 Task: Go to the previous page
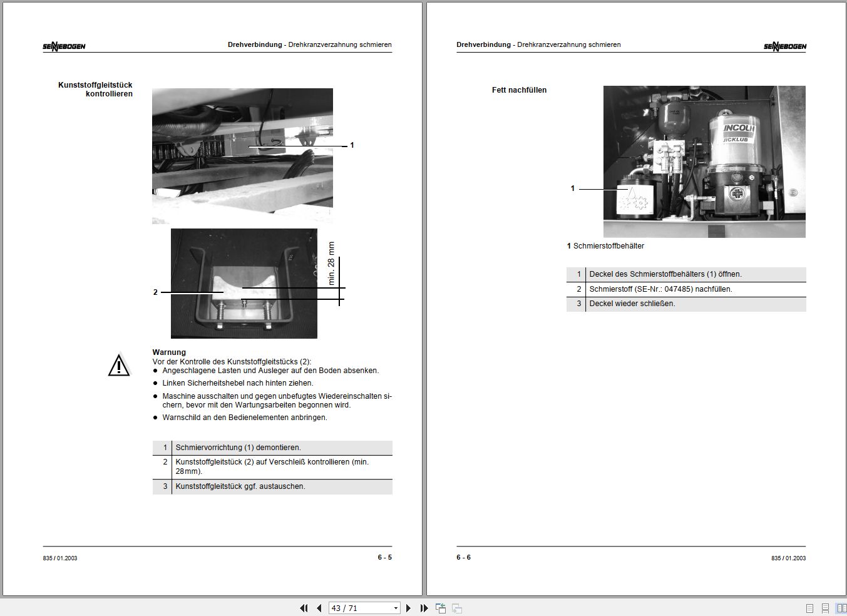(319, 608)
